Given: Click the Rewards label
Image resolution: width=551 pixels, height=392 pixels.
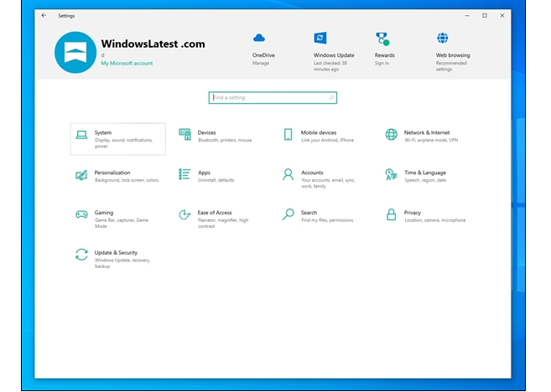Looking at the screenshot, I should [384, 55].
